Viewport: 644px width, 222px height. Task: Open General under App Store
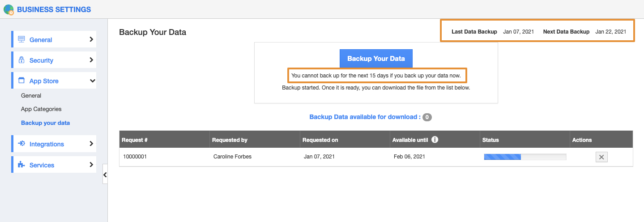(31, 95)
